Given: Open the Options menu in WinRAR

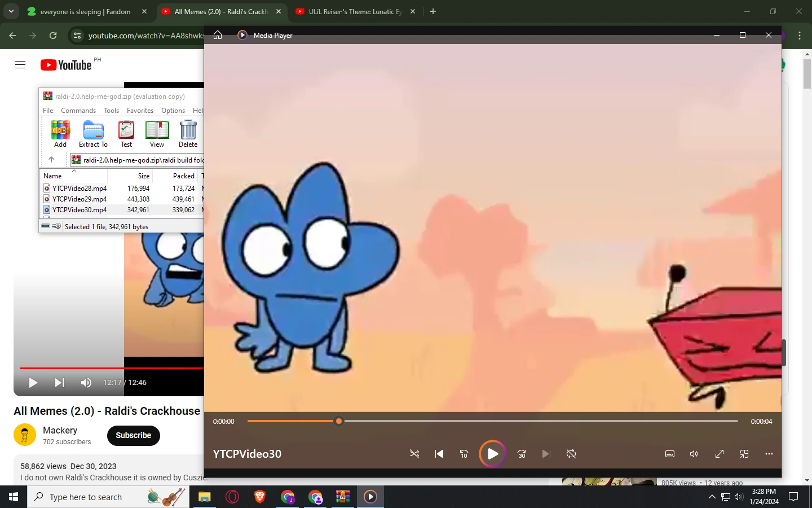Looking at the screenshot, I should pyautogui.click(x=173, y=111).
